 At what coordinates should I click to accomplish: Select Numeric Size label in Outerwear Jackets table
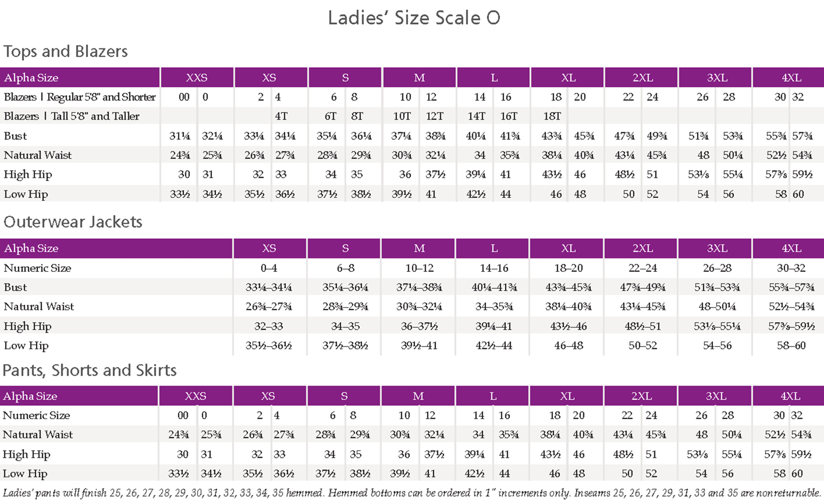click(37, 268)
